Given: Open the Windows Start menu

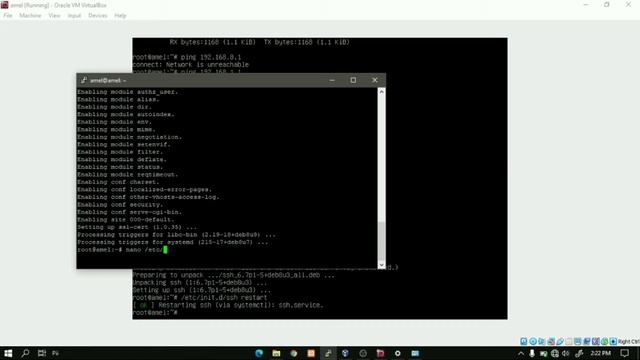Looking at the screenshot, I should pyautogui.click(x=8, y=353).
